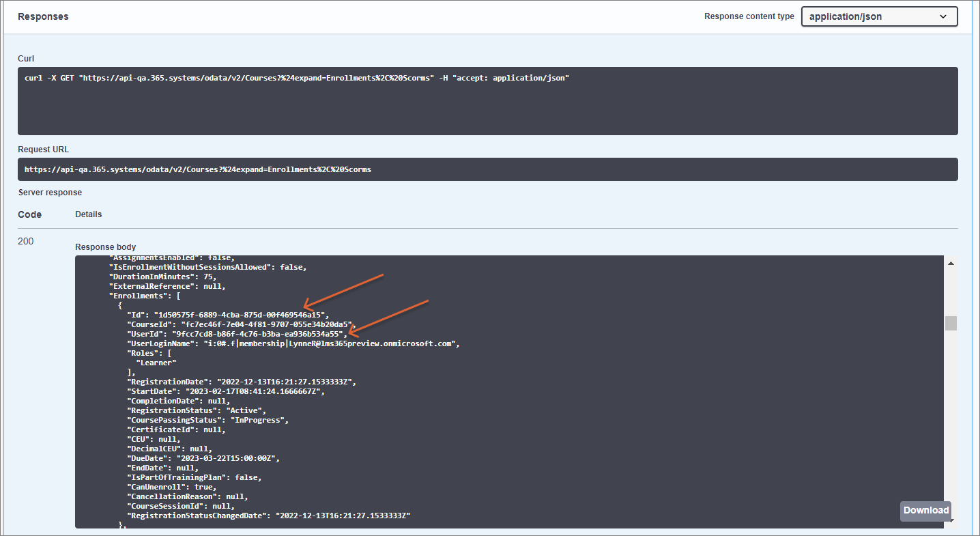Image resolution: width=980 pixels, height=536 pixels.
Task: Click the response body scrollbar up arrow
Action: click(951, 263)
